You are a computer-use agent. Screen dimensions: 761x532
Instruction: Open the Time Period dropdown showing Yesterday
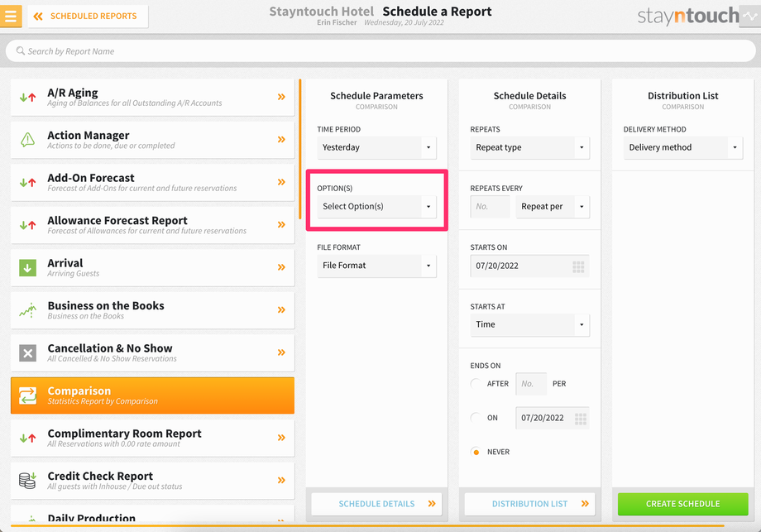point(376,147)
